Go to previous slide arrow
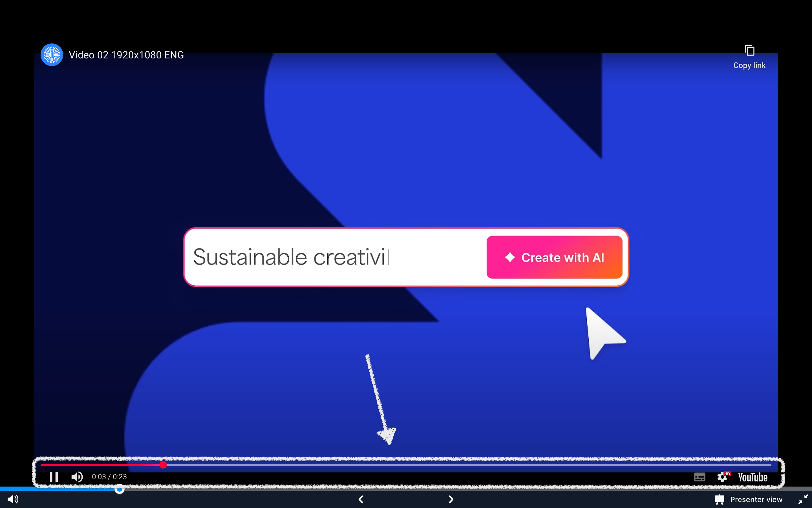The height and width of the screenshot is (508, 812). point(361,499)
